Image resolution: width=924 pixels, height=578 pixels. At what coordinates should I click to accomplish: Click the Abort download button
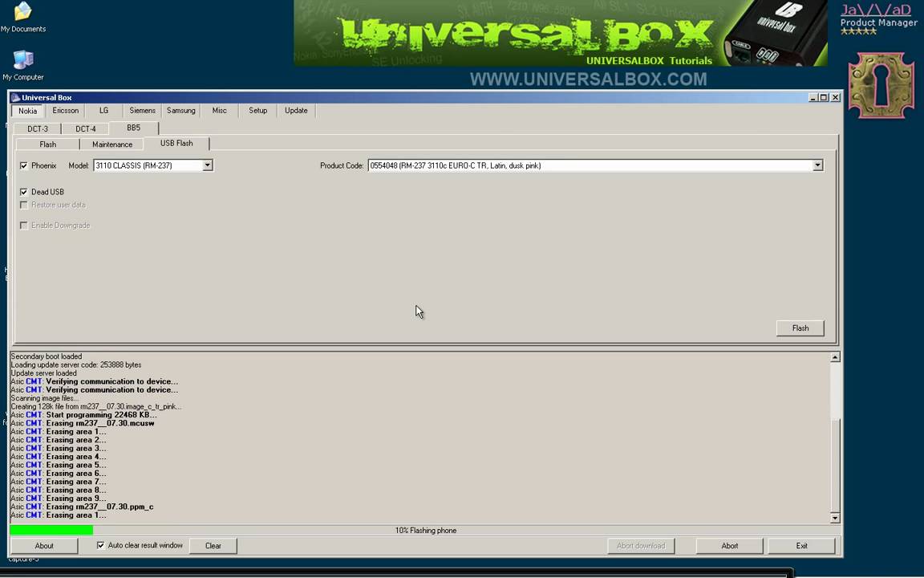(x=641, y=546)
